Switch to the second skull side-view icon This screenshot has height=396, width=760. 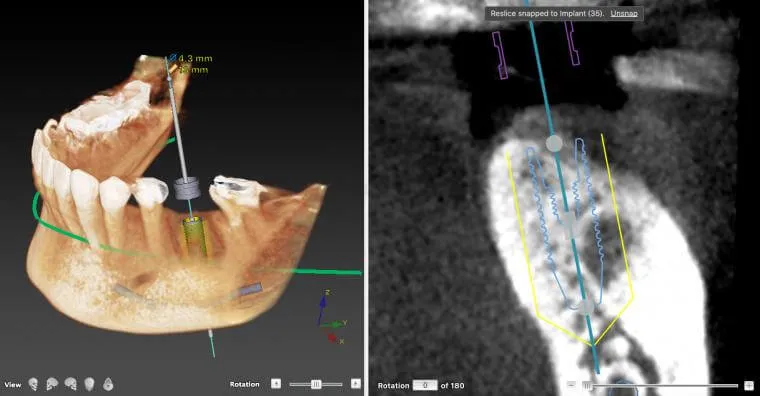tap(52, 384)
